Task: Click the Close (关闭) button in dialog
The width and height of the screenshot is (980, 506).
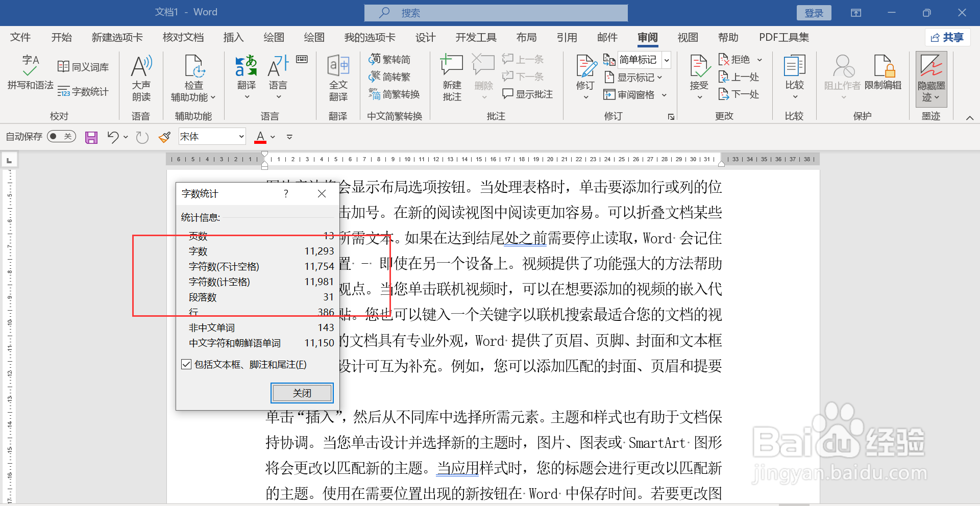Action: [302, 393]
